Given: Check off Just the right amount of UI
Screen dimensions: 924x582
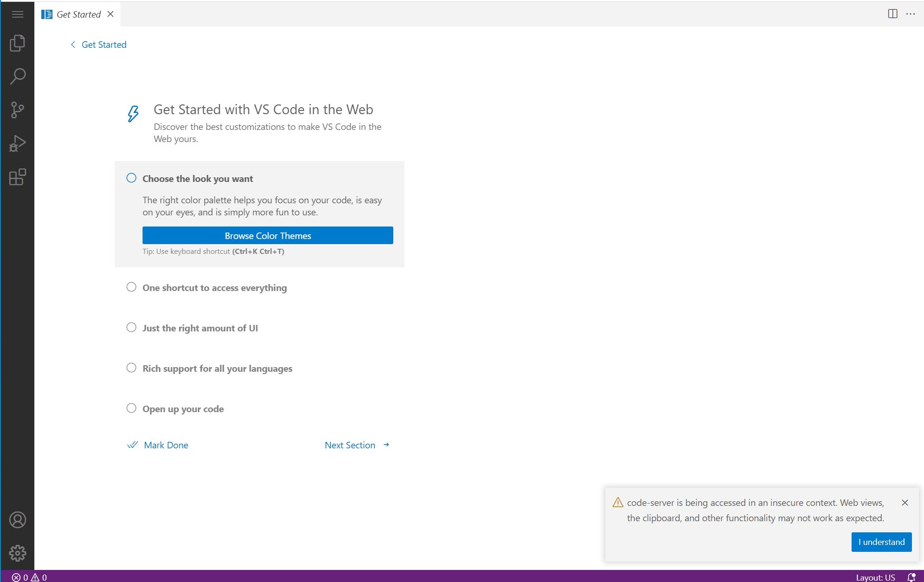Looking at the screenshot, I should click(x=131, y=327).
